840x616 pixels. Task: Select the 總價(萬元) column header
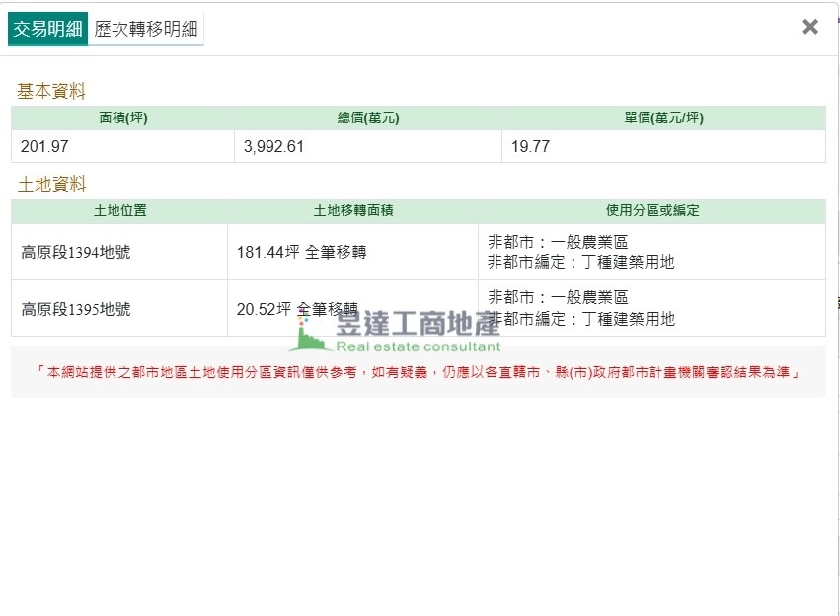(367, 118)
